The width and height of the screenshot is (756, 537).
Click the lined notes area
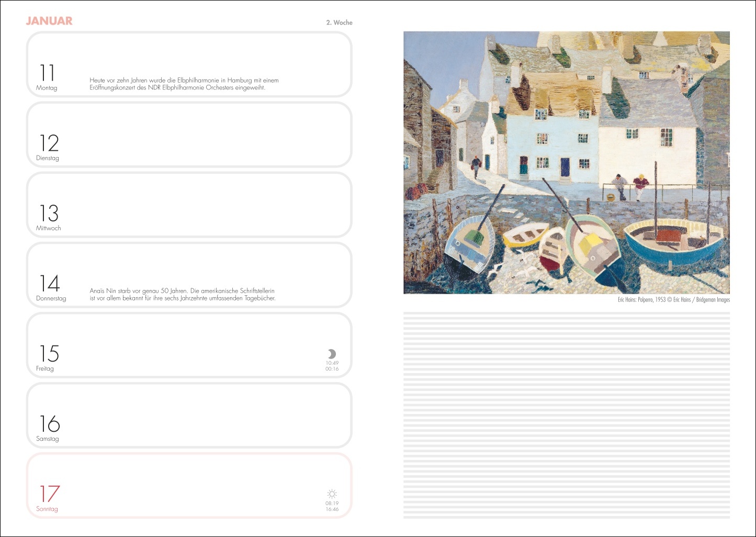click(567, 415)
